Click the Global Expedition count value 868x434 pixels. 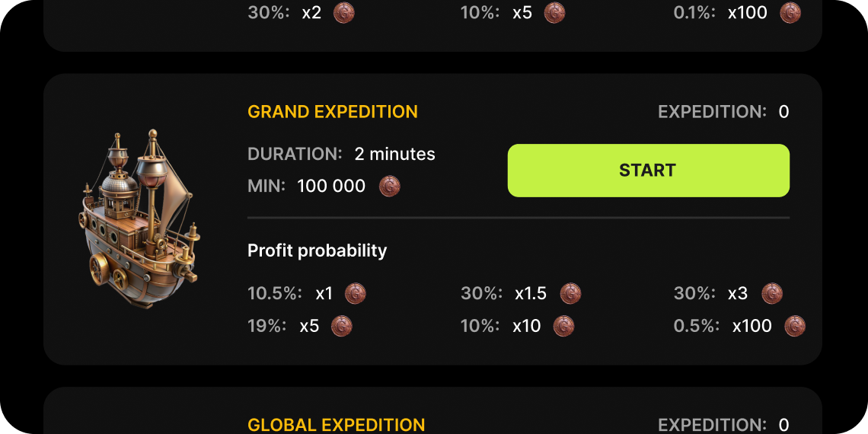(783, 425)
